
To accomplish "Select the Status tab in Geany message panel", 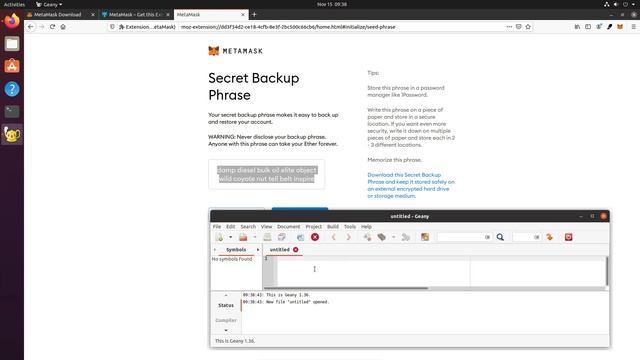I will click(226, 305).
